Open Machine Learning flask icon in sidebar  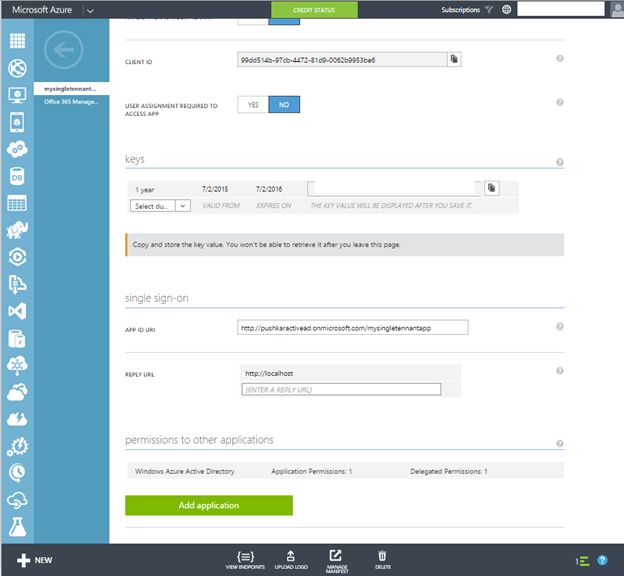18,527
